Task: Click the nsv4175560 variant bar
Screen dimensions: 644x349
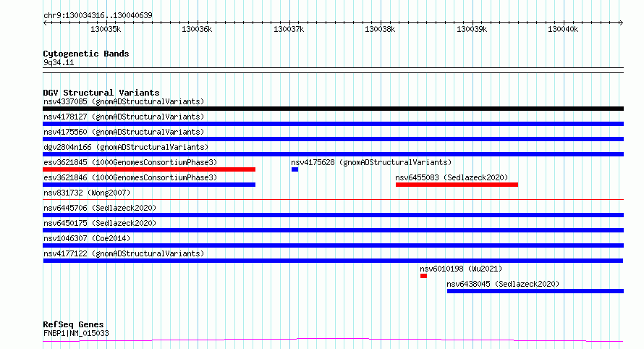Action: click(x=333, y=139)
